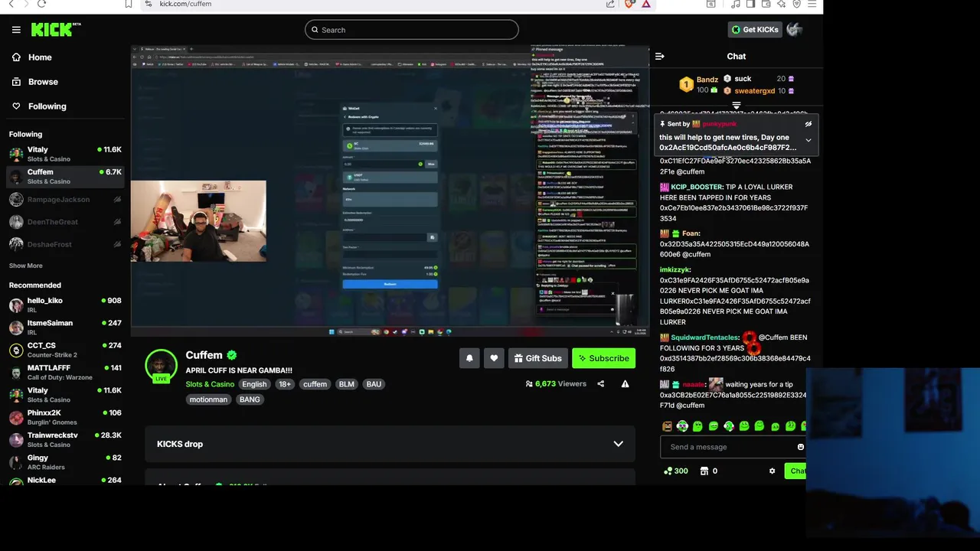The width and height of the screenshot is (980, 551).
Task: Expand the pinned message by punkypunk
Action: tap(808, 140)
